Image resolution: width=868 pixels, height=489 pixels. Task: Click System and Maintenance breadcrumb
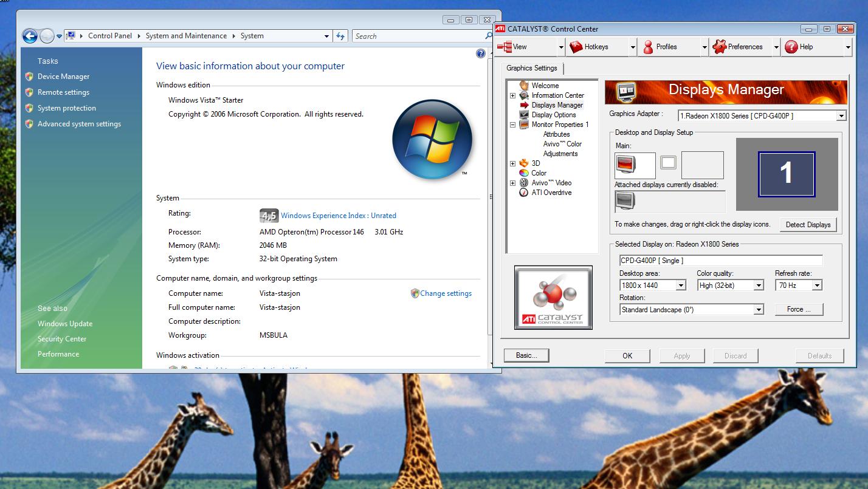pyautogui.click(x=186, y=36)
